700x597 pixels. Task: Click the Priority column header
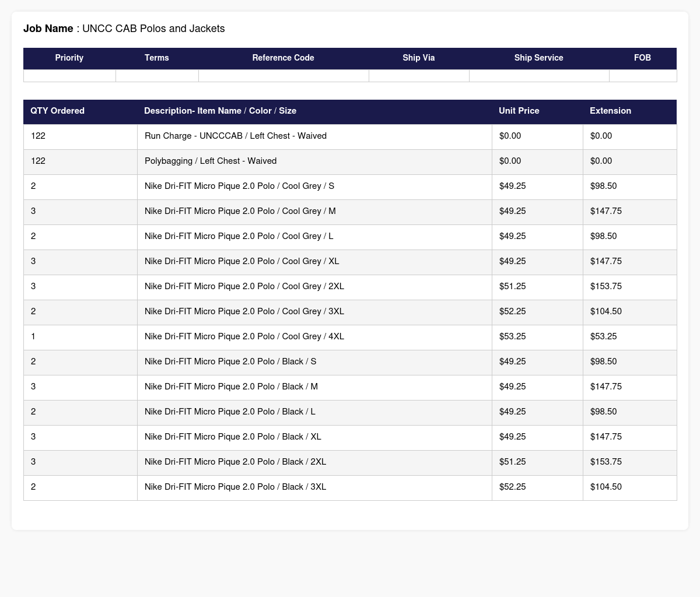pyautogui.click(x=69, y=58)
